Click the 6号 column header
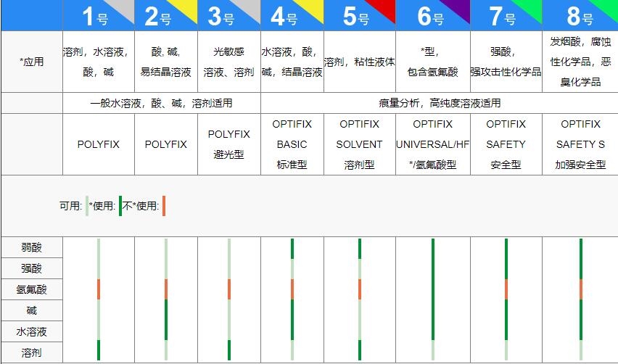Image resolution: width=618 pixels, height=364 pixels. pyautogui.click(x=433, y=15)
